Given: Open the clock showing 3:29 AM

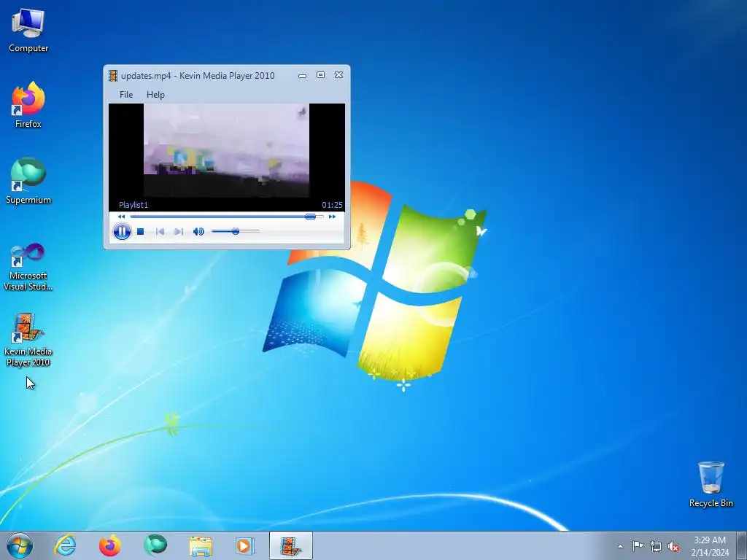Looking at the screenshot, I should point(710,546).
